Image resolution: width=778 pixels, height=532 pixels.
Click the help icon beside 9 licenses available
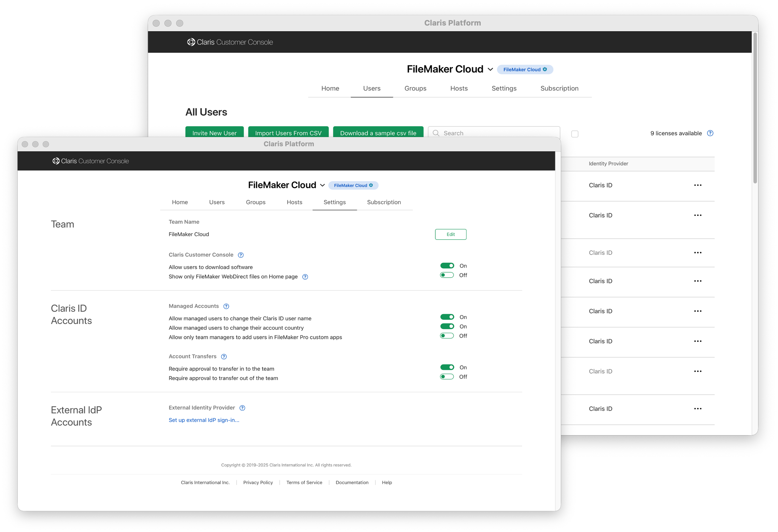click(710, 133)
